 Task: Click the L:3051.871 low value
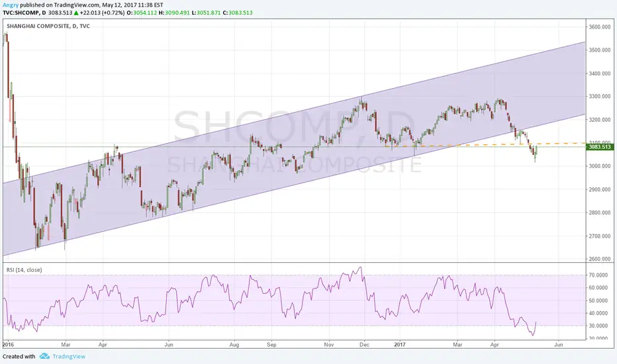[x=206, y=13]
